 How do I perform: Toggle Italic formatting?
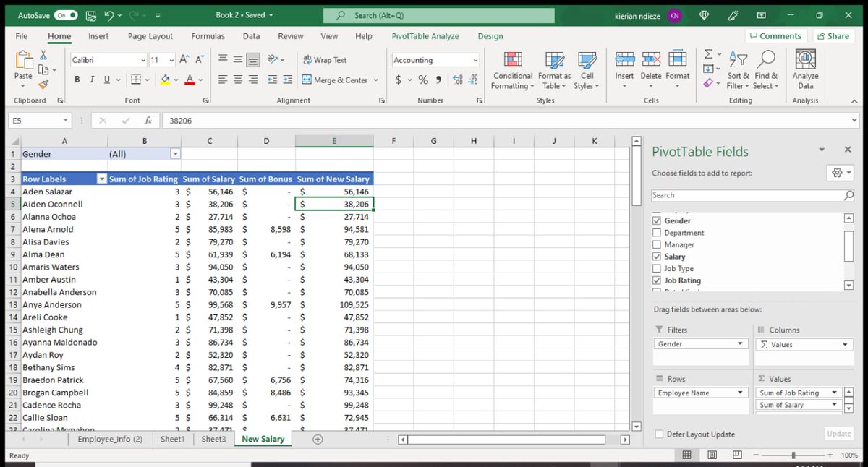pyautogui.click(x=93, y=80)
